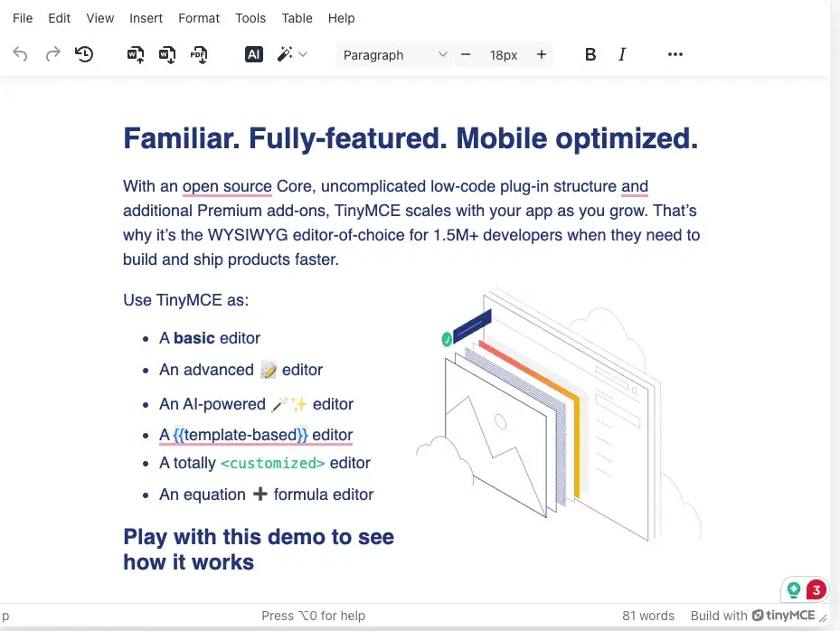Reveal more toolbar items via ellipsis
Image resolution: width=840 pixels, height=631 pixels.
675,54
